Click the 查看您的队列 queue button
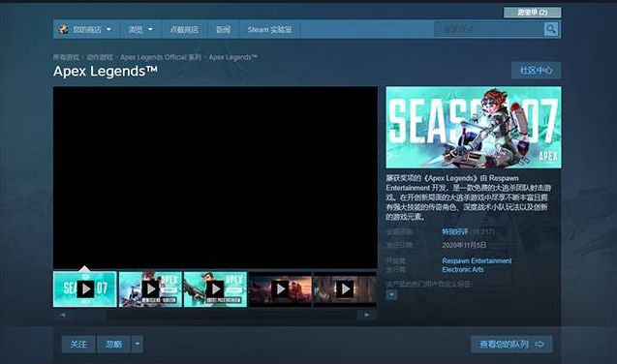The width and height of the screenshot is (617, 364). 511,344
